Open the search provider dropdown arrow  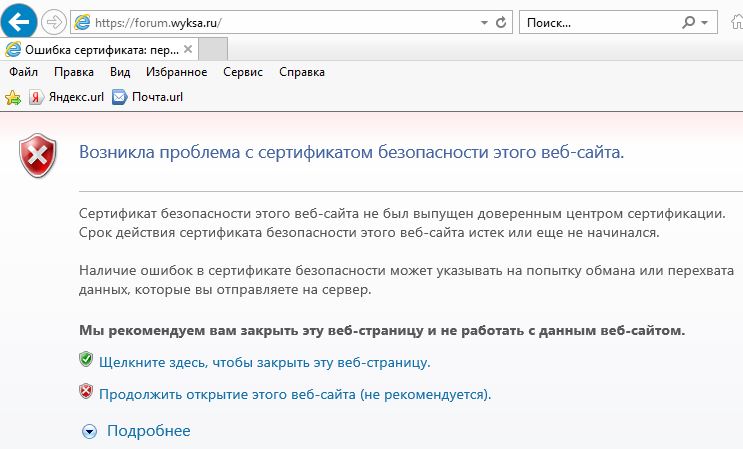pos(705,23)
